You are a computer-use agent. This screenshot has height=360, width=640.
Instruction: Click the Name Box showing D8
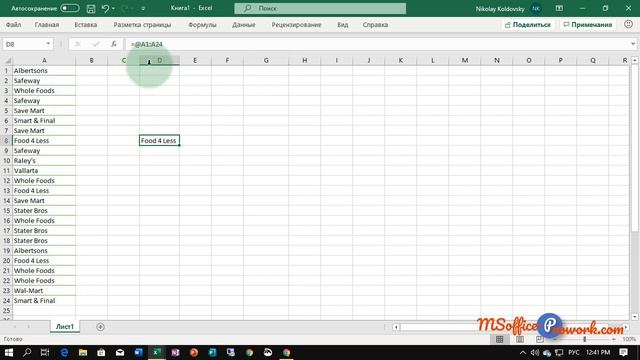point(24,44)
